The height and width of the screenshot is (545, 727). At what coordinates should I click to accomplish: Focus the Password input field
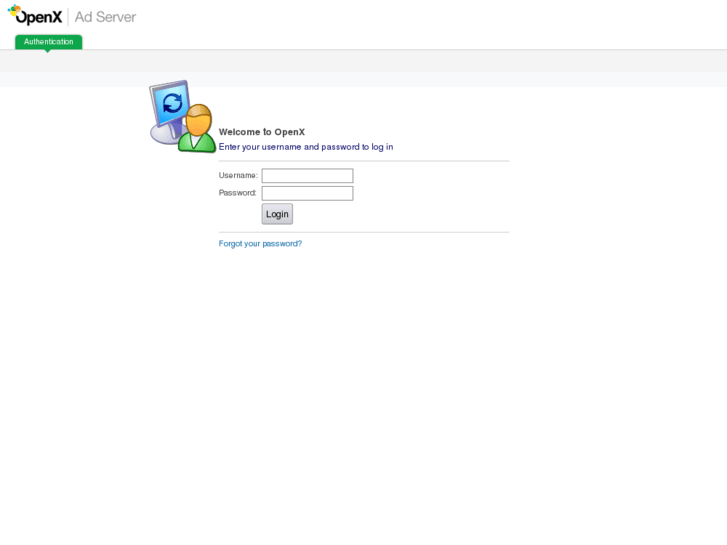pyautogui.click(x=307, y=193)
